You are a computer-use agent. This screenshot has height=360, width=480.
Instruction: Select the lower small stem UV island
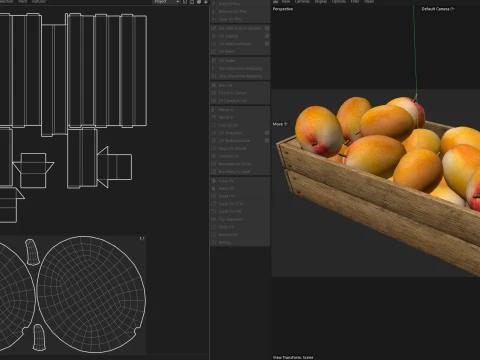pyautogui.click(x=39, y=337)
